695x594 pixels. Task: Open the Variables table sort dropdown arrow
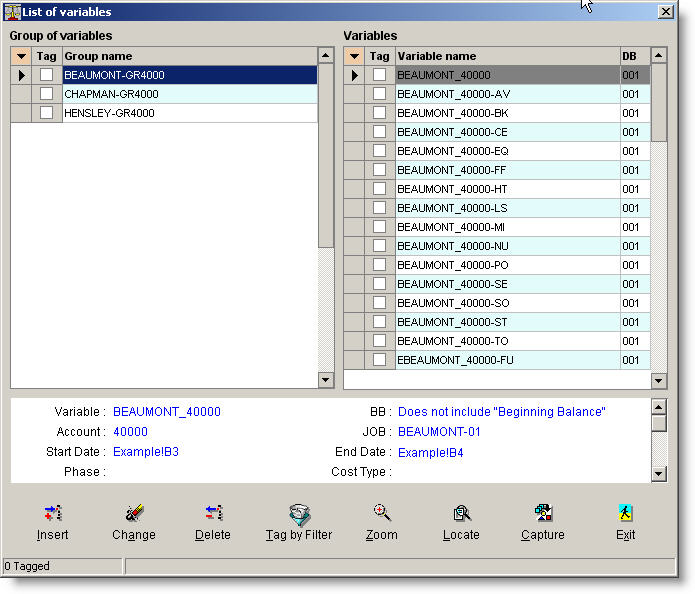click(354, 56)
